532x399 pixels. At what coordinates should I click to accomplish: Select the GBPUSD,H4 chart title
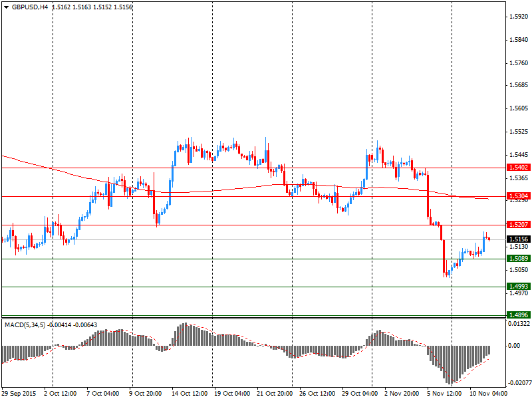click(x=30, y=7)
